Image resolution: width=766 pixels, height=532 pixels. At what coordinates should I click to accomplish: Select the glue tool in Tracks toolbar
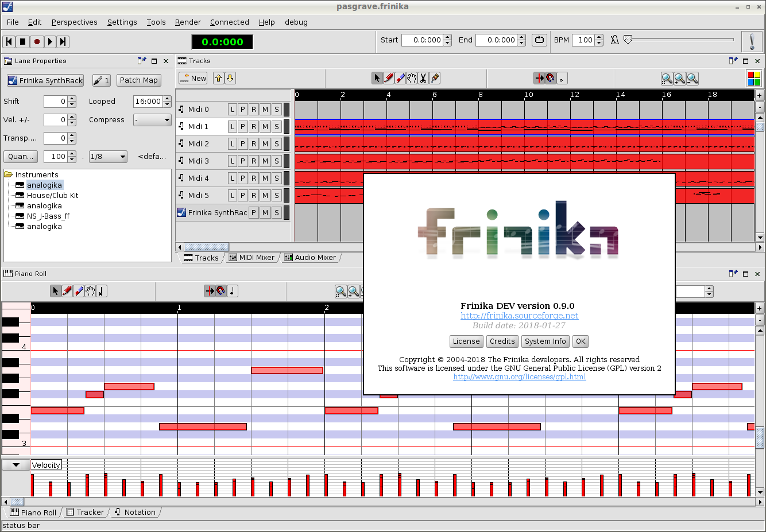point(435,78)
